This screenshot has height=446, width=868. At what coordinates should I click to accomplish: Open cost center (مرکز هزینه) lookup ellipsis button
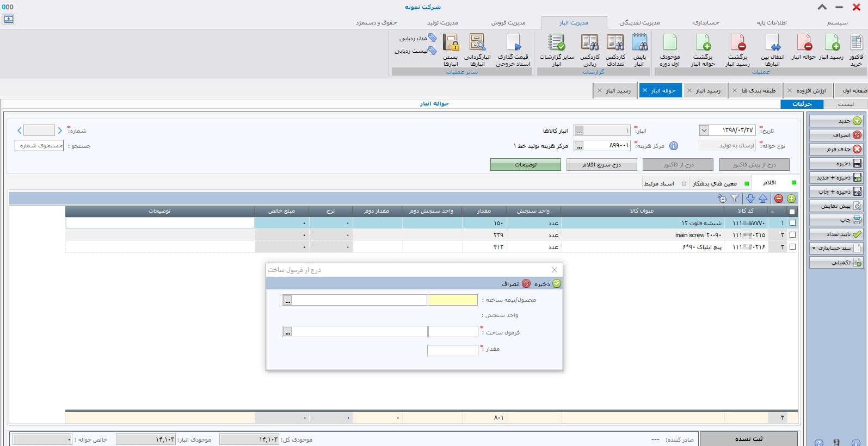click(579, 146)
